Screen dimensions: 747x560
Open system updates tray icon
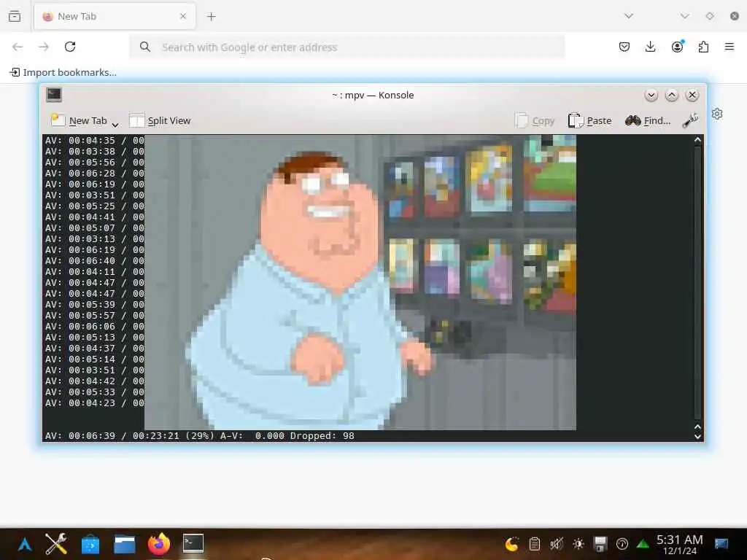click(622, 544)
